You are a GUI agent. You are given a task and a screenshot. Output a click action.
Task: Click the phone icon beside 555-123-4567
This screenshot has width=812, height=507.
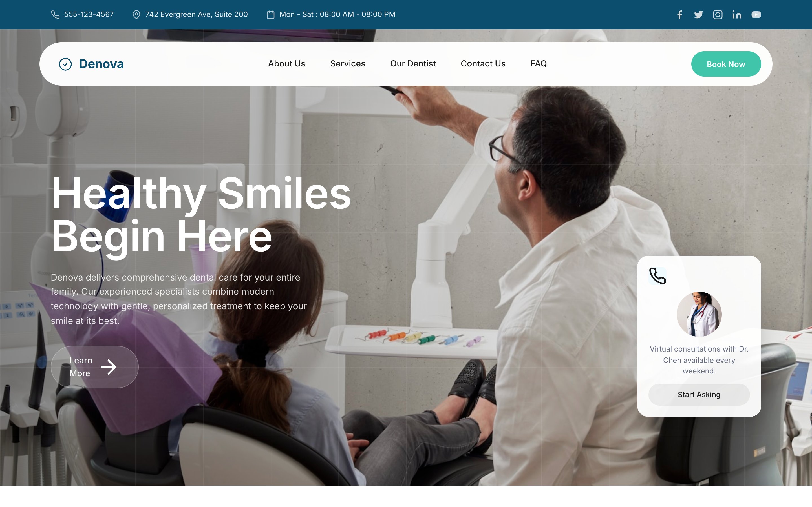point(55,14)
